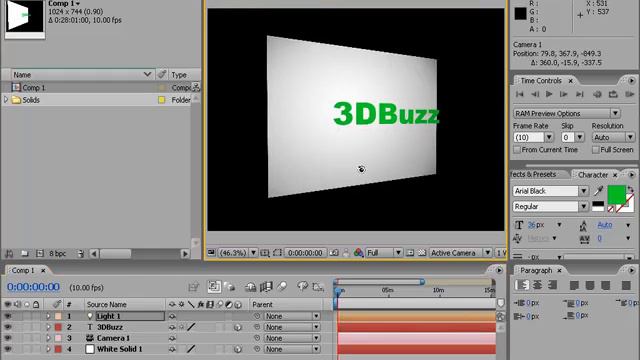
Task: Click center align text in Paragraph panel
Action: coord(538,285)
